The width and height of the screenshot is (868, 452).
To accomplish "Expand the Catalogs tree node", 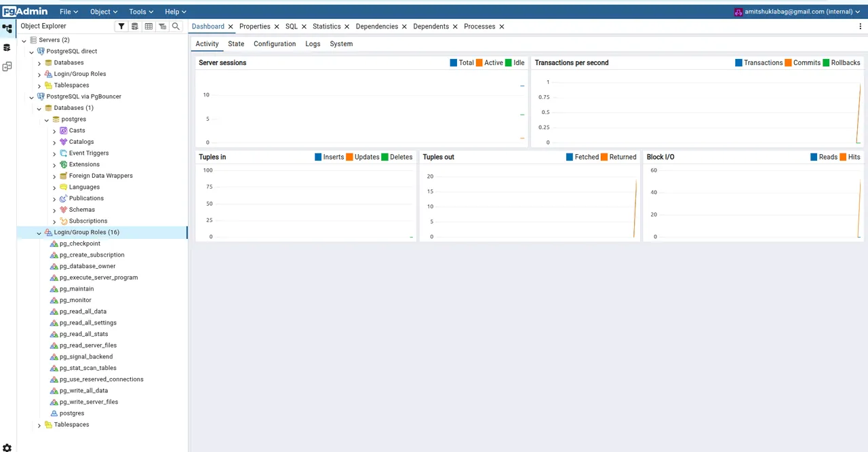I will [x=55, y=143].
